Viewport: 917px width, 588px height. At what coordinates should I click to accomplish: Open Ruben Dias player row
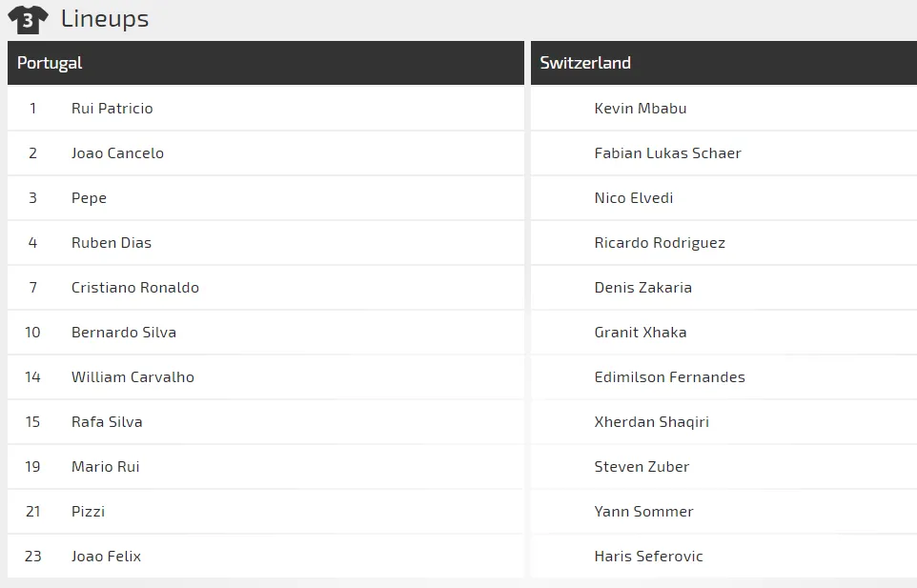pos(111,243)
